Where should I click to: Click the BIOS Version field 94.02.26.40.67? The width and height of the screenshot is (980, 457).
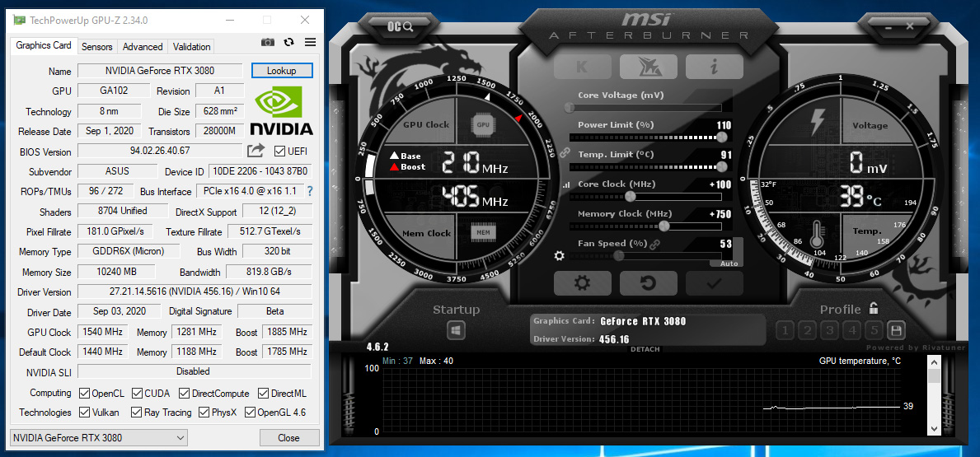tap(160, 151)
